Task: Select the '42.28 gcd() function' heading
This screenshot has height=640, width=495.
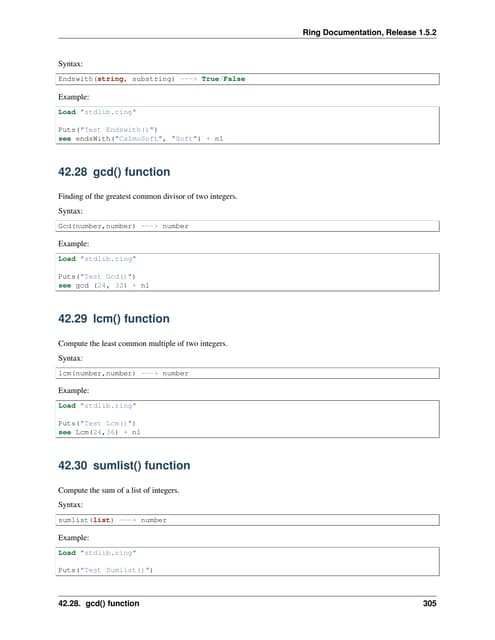Action: [x=114, y=172]
